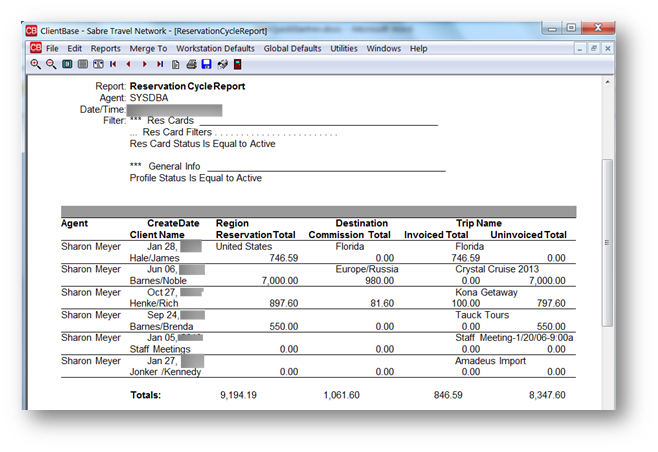
Task: Save report with the floppy disk icon
Action: pyautogui.click(x=206, y=64)
